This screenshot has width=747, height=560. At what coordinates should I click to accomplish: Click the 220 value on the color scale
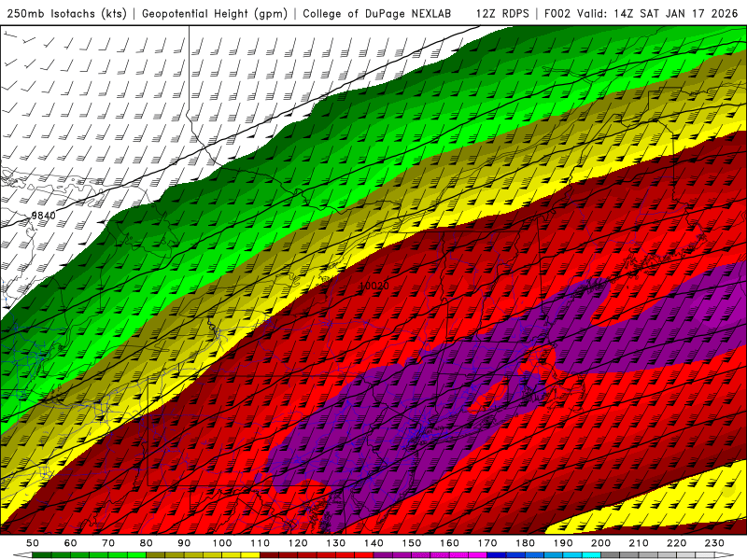point(676,543)
